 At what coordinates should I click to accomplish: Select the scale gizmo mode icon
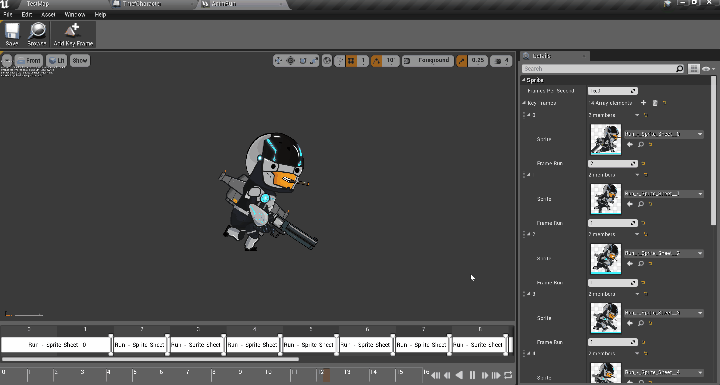[314, 61]
